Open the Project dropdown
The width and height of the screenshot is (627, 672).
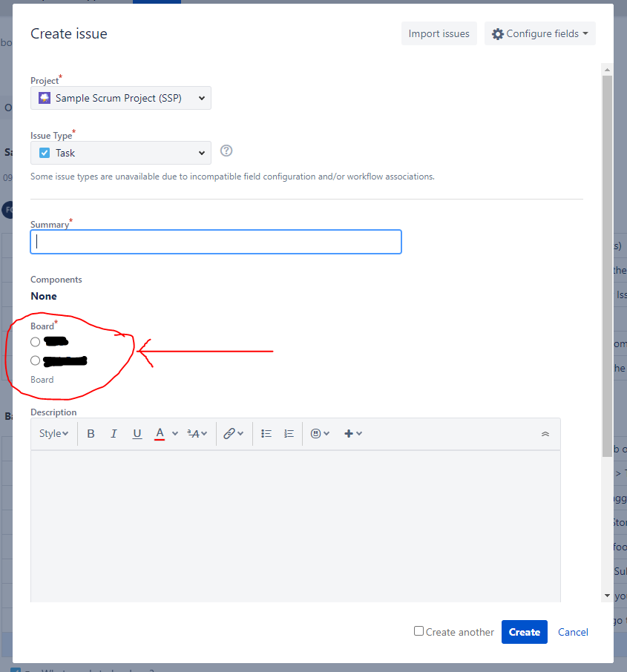click(120, 97)
